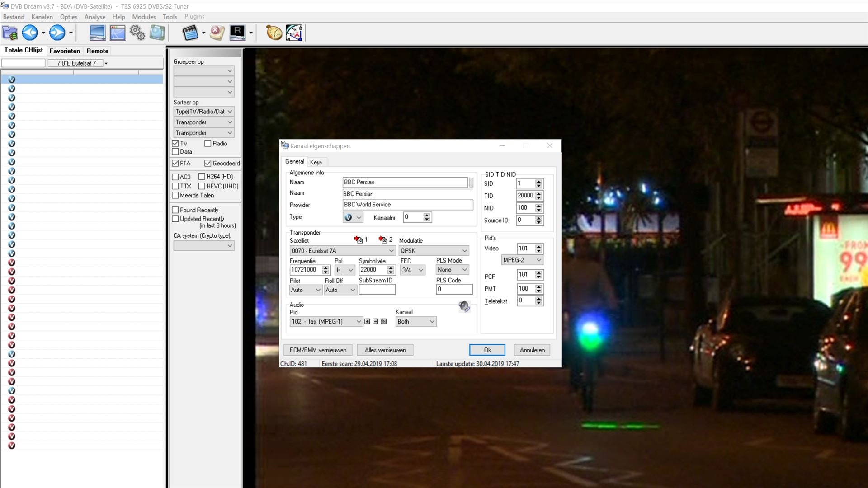Viewport: 868px width, 488px height.
Task: Open the MPEG-2 video type dropdown
Action: point(522,260)
